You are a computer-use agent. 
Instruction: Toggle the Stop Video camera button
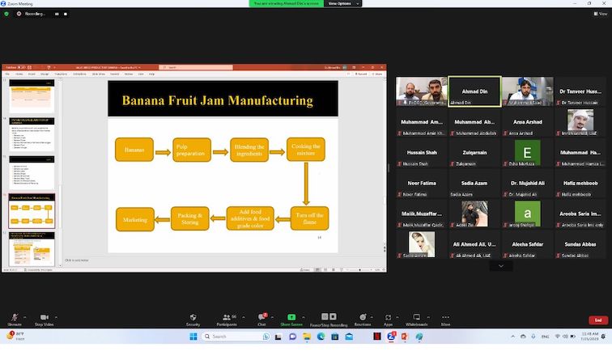point(44,319)
